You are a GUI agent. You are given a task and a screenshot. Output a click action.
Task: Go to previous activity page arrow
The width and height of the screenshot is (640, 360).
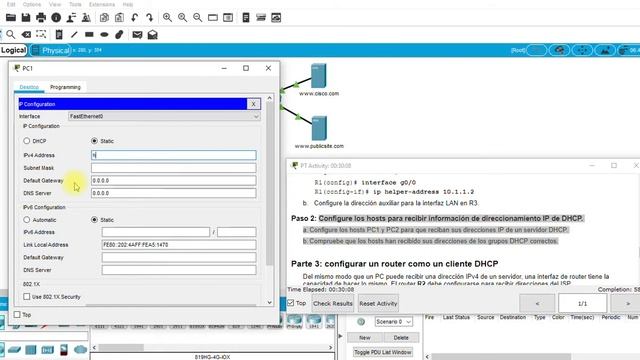pos(537,303)
